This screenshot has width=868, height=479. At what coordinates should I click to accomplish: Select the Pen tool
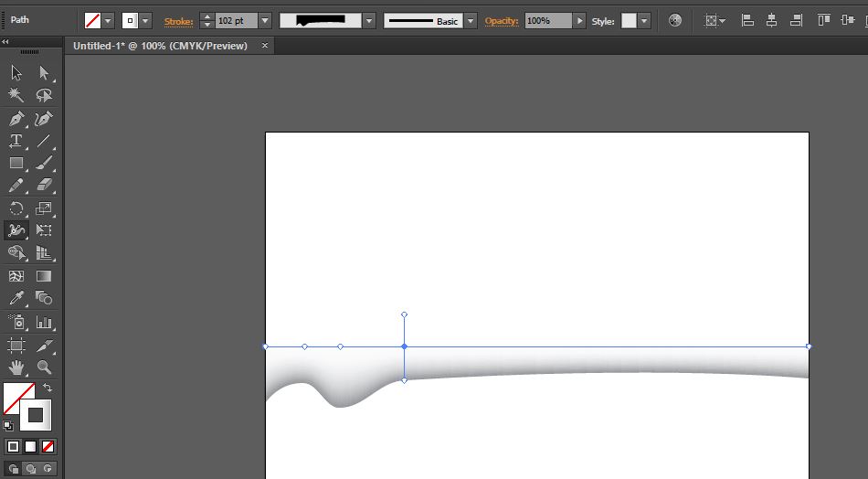16,118
